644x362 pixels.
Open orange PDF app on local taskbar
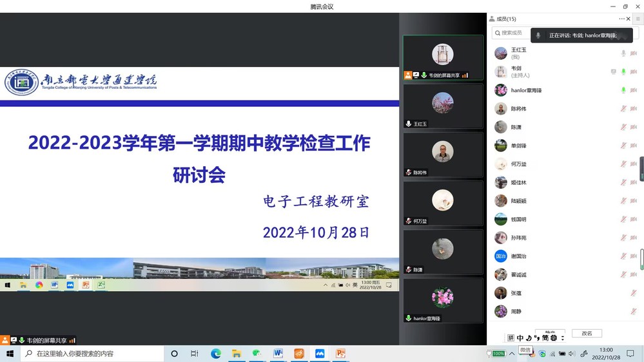point(299,354)
